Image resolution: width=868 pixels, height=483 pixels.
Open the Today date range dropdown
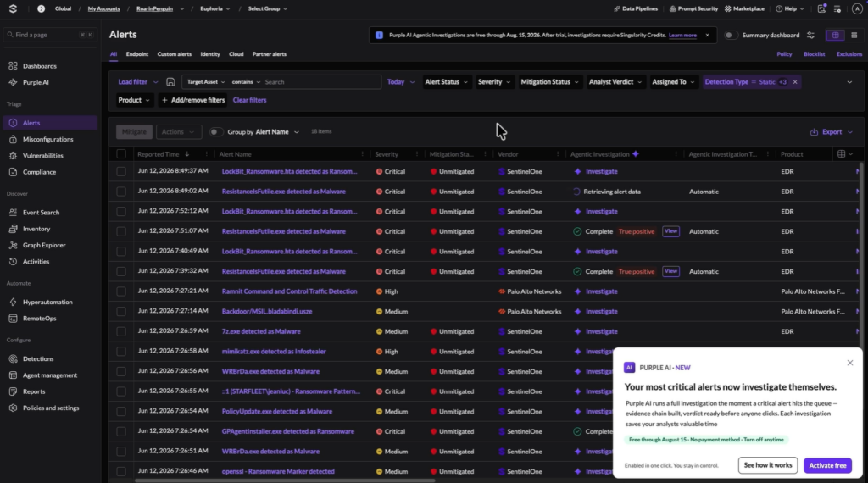[x=401, y=82]
